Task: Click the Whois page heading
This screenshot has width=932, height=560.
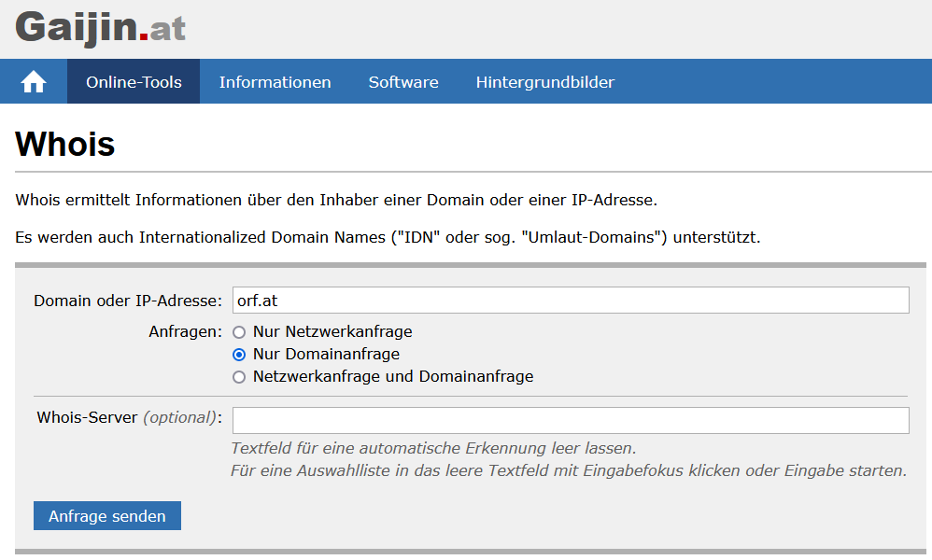Action: coord(64,144)
